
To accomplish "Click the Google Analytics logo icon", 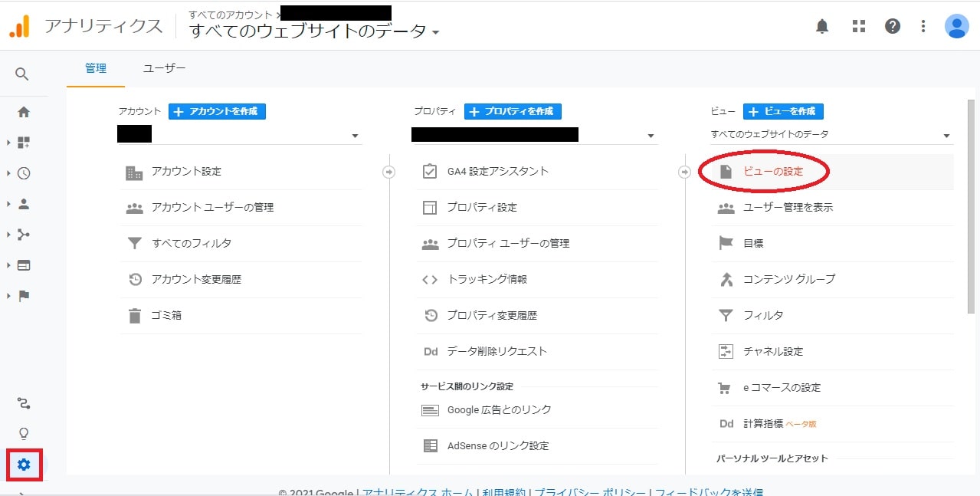I will (x=19, y=26).
